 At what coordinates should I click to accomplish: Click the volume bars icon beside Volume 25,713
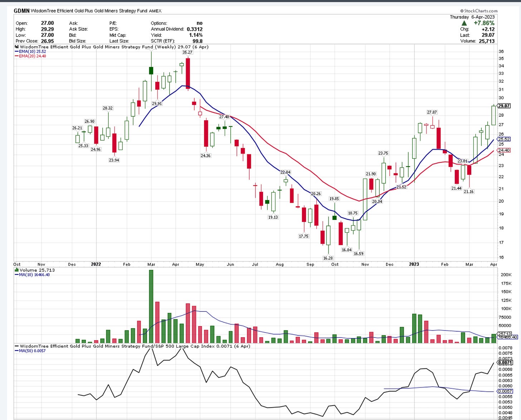point(16,270)
